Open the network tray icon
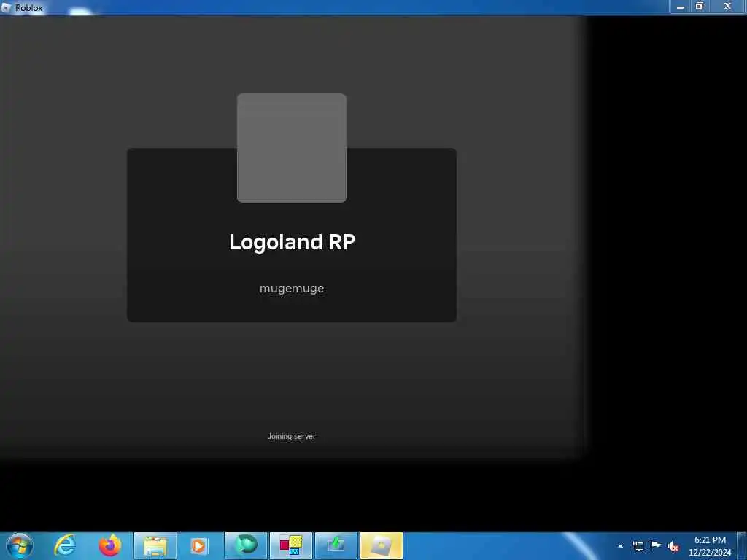Screen dimensions: 747x560 point(638,546)
